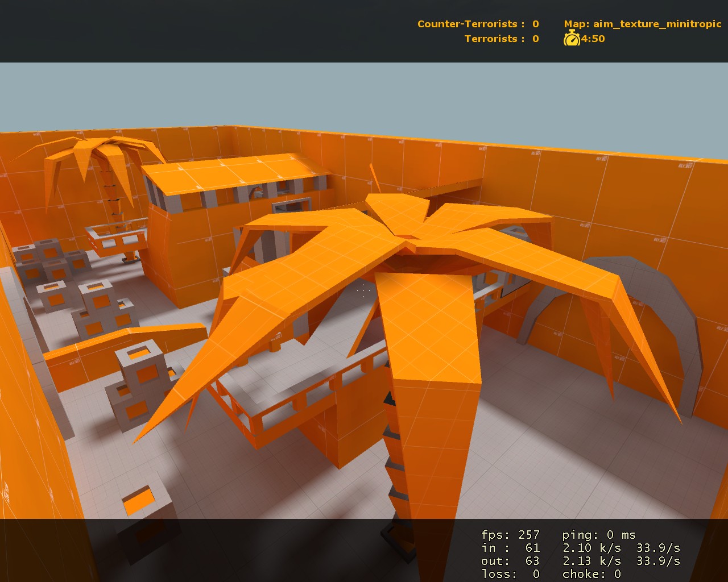Click the stopwatch timer icon
728x582 pixels.
(572, 39)
